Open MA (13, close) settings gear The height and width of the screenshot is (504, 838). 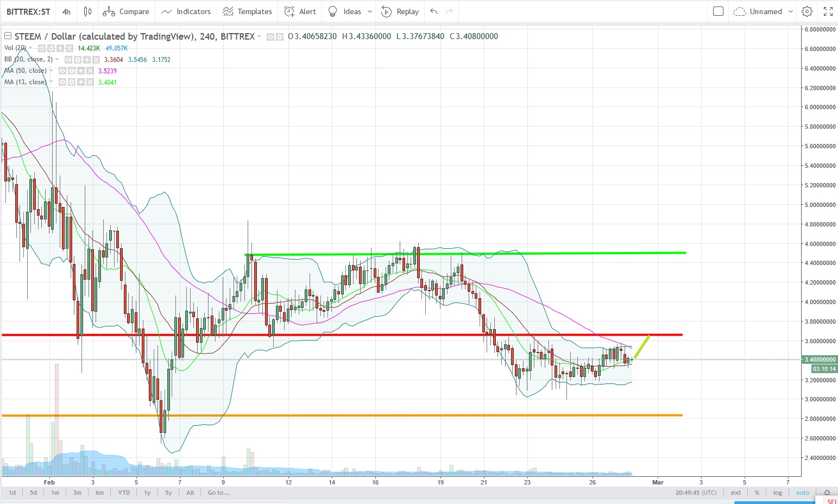[x=72, y=83]
